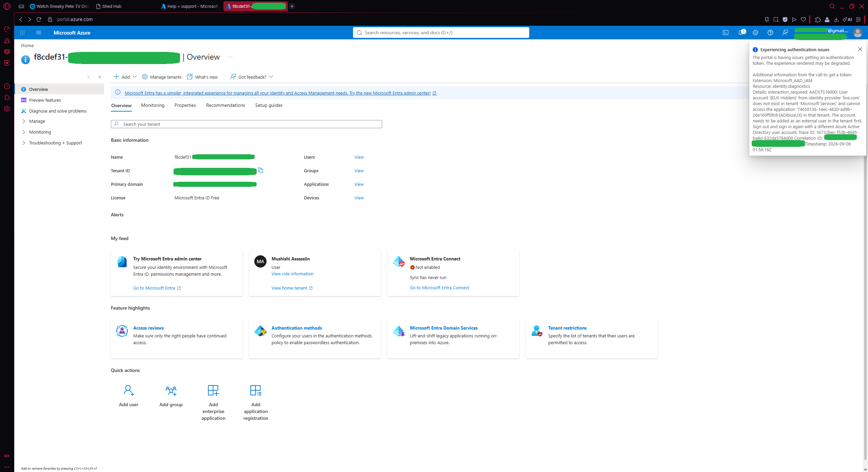This screenshot has height=472, width=868.
Task: Open the Opera menu logo
Action: coord(7,6)
